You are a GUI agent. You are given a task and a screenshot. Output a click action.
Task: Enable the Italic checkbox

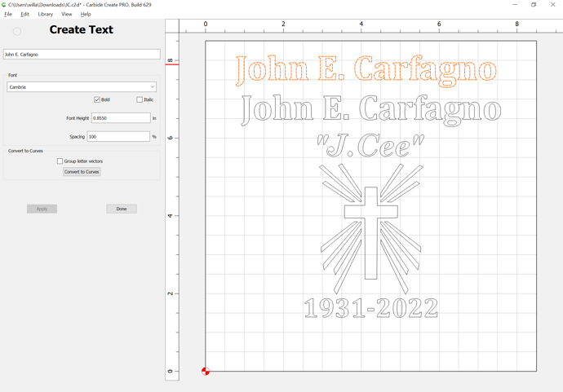pyautogui.click(x=140, y=99)
